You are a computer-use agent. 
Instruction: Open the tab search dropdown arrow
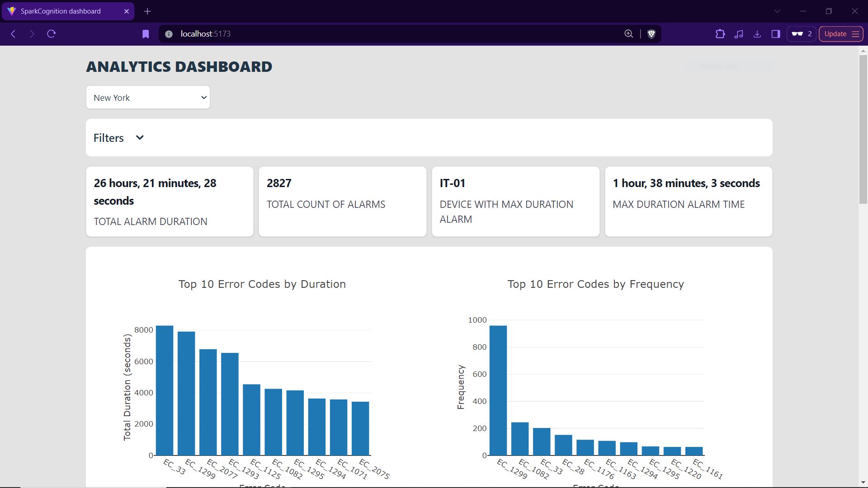point(777,11)
